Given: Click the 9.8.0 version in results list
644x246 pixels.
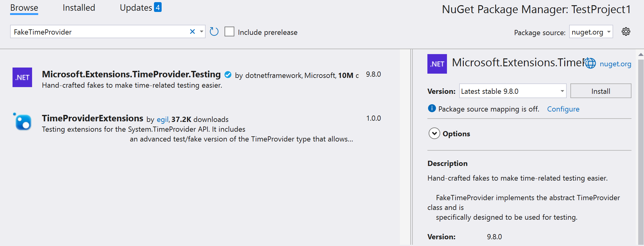Looking at the screenshot, I should click(373, 74).
